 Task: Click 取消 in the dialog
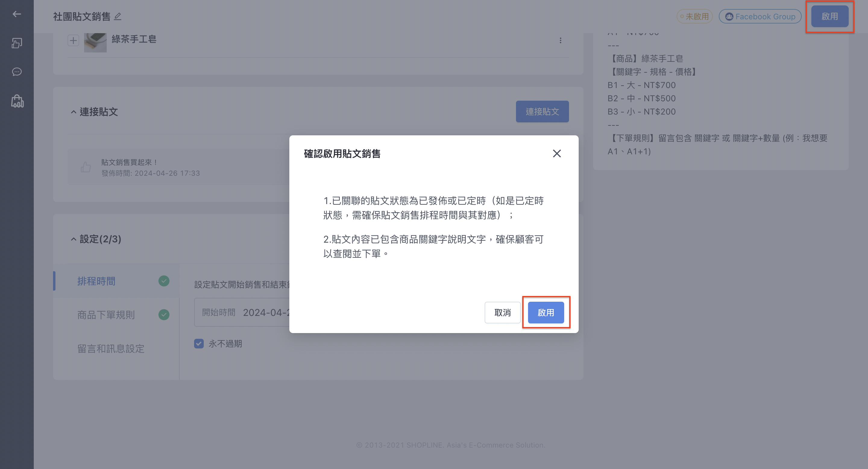tap(502, 312)
